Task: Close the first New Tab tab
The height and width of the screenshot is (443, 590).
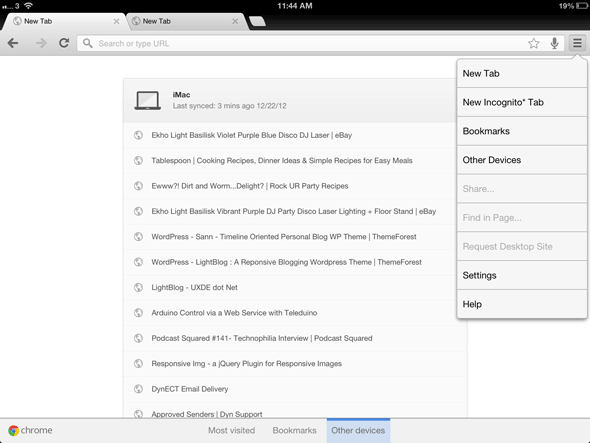Action: [117, 21]
